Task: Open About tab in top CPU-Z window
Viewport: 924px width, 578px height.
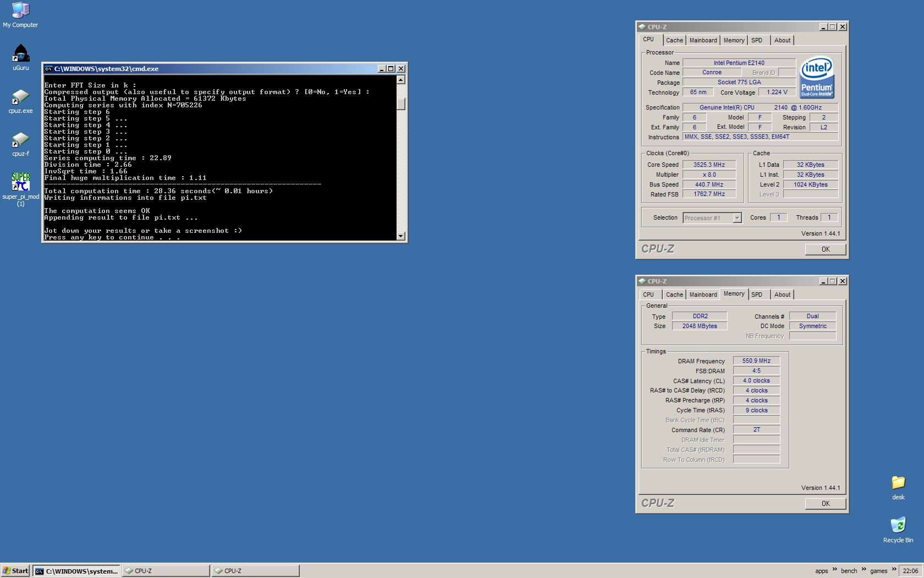Action: [x=782, y=40]
